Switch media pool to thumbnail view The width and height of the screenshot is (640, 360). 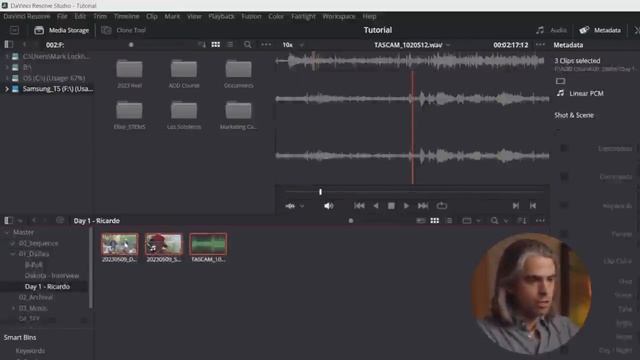(x=435, y=220)
